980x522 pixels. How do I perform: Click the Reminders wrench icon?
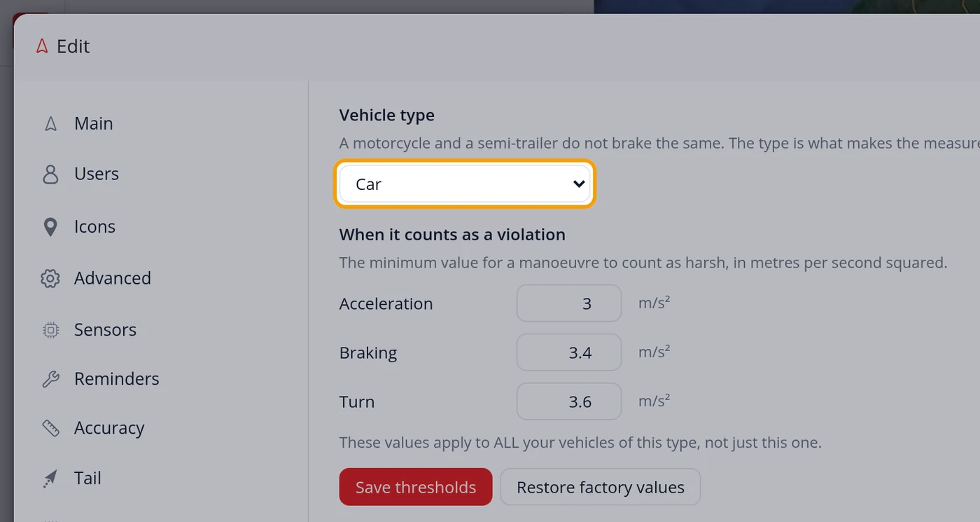50,379
